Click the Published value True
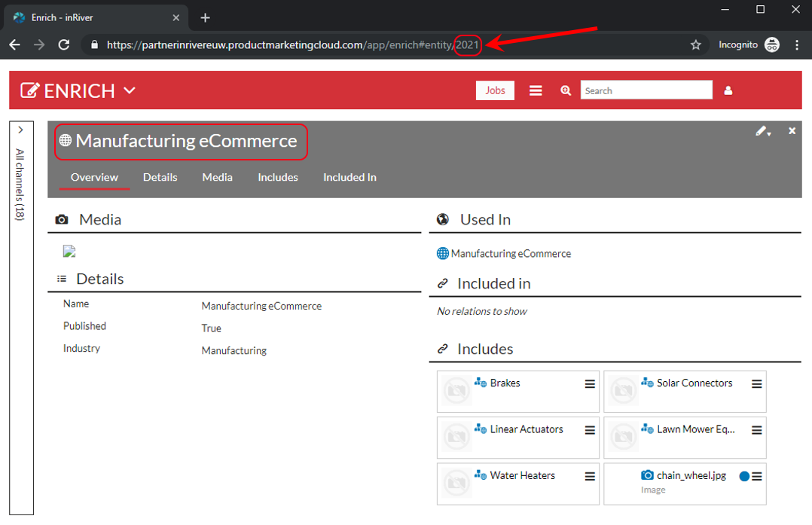The height and width of the screenshot is (525, 812). point(211,328)
